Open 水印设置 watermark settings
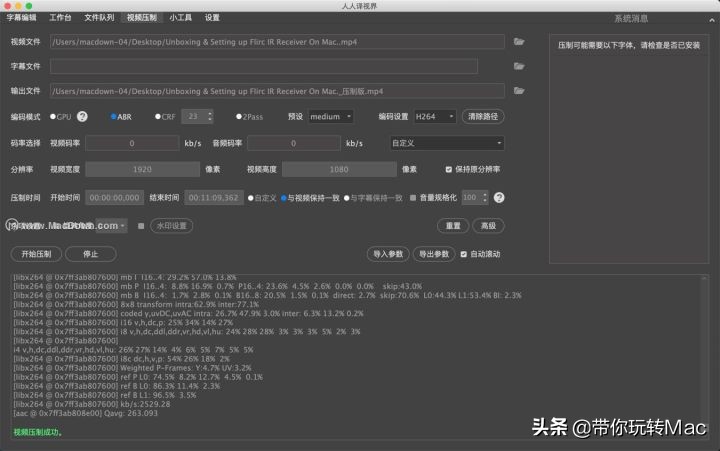Image resolution: width=720 pixels, height=451 pixels. (x=172, y=226)
